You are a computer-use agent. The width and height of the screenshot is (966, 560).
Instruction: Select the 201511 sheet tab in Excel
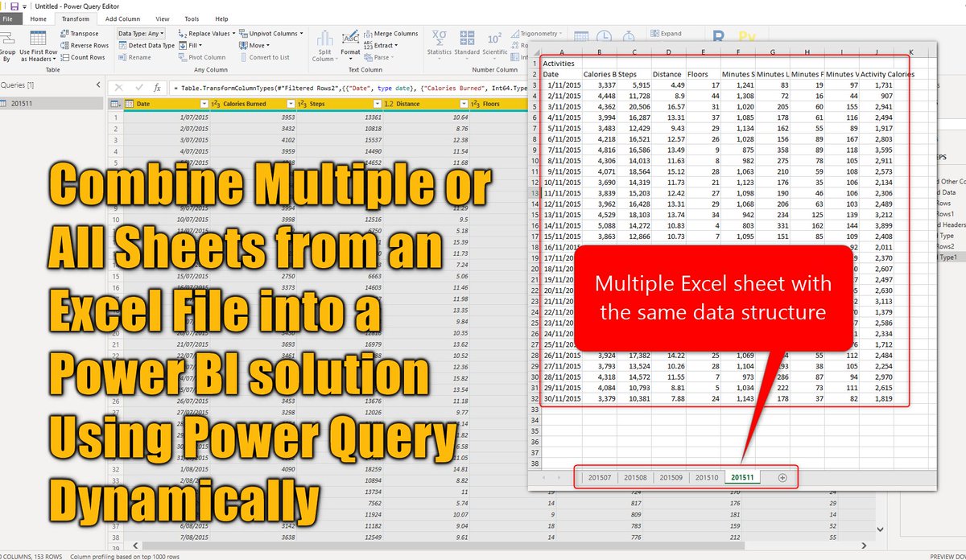pyautogui.click(x=742, y=477)
